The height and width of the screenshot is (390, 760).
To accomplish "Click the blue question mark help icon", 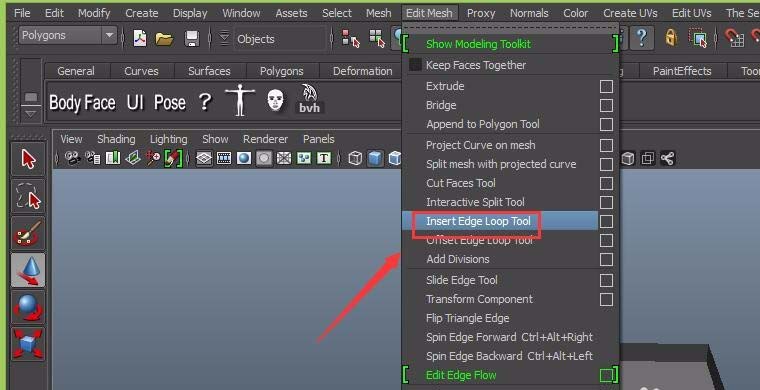I will (642, 37).
